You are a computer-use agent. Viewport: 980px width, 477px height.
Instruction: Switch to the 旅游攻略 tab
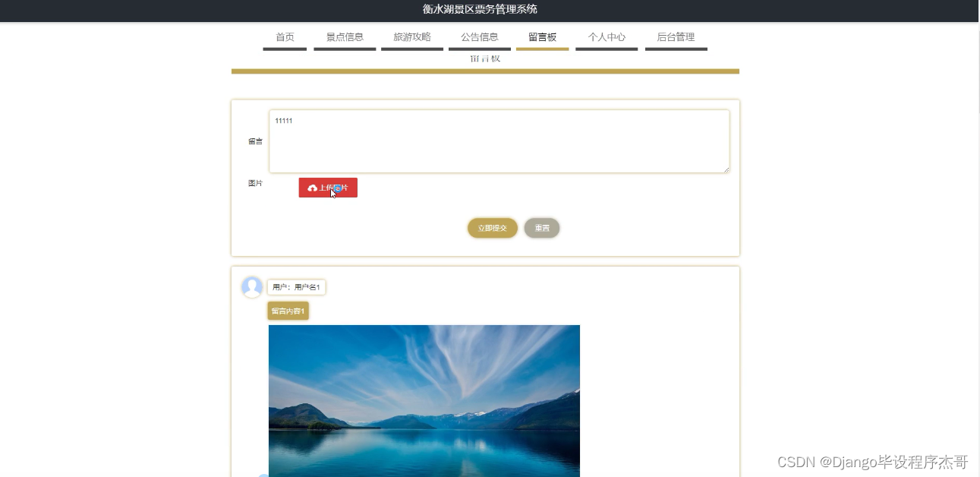point(411,36)
